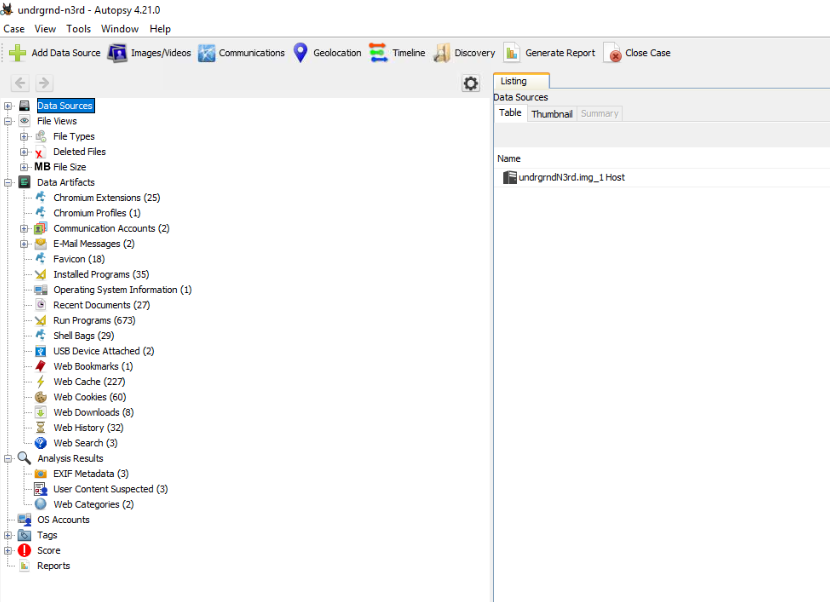
Task: Select the File Views tree label
Action: (57, 121)
